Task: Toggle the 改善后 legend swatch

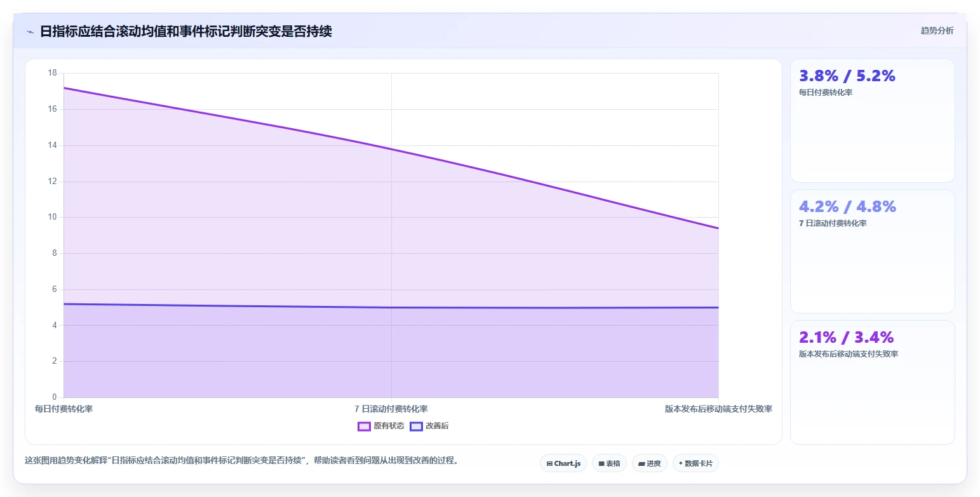Action: [x=416, y=426]
